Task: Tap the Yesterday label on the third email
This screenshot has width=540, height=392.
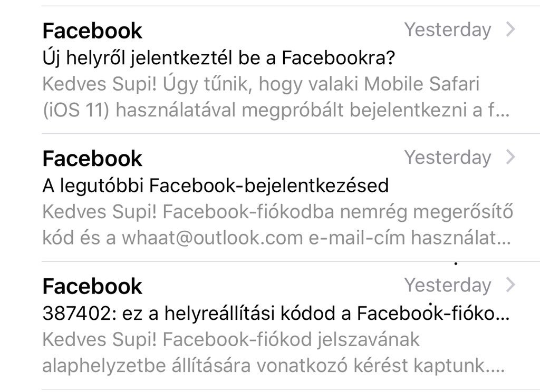Action: [448, 286]
